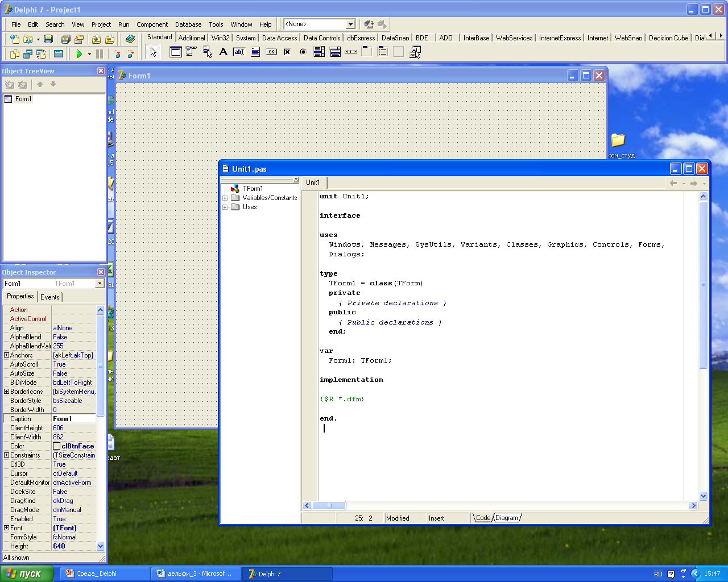Click the пуск Start button

pyautogui.click(x=27, y=573)
